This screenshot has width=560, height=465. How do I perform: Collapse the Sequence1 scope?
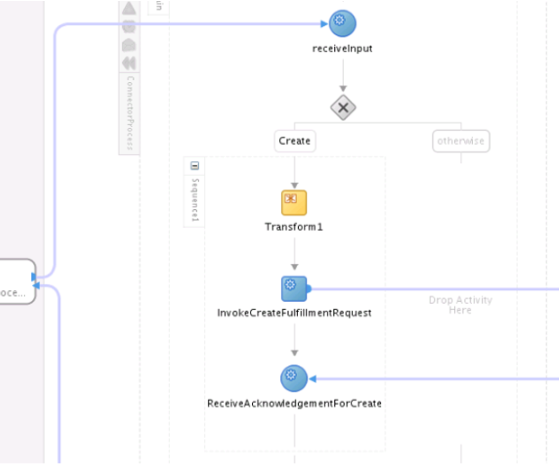tap(195, 166)
